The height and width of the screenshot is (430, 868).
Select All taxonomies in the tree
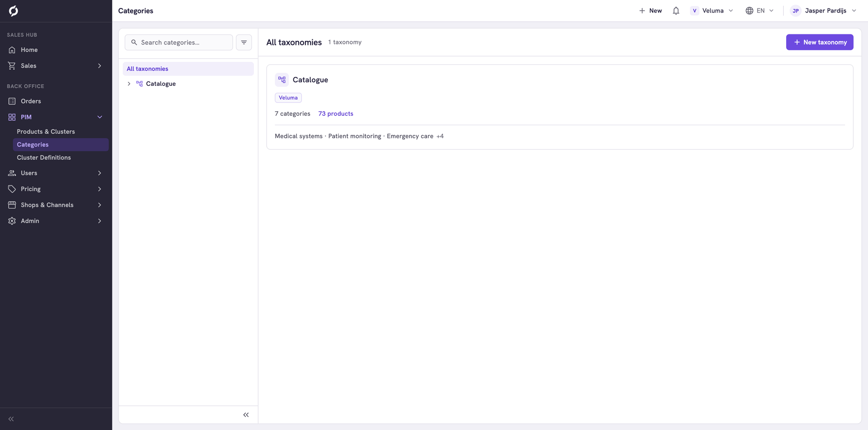(188, 69)
